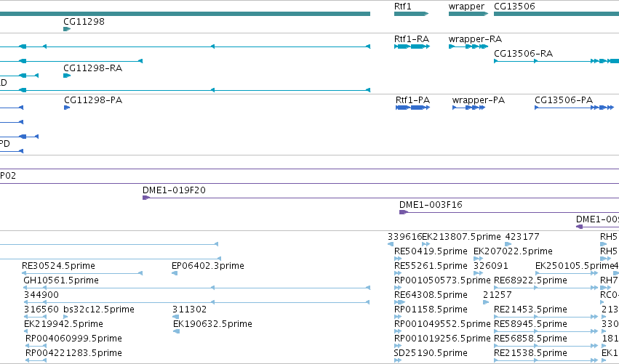Open the CG11298-PA protein label
Viewport: 619px width, 364px height.
93,100
